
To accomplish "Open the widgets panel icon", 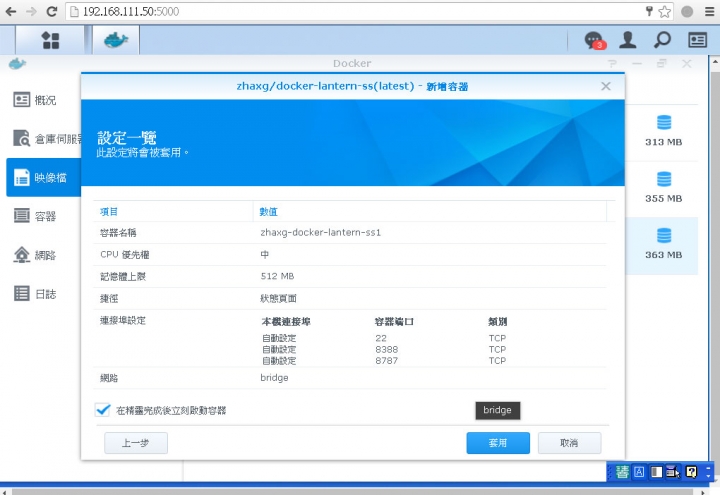I will (697, 40).
